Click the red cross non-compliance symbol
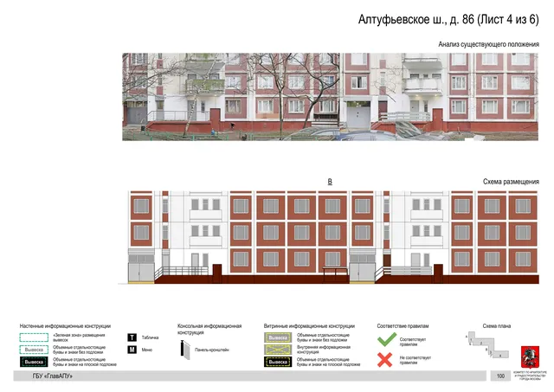554x392 pixels. click(384, 360)
